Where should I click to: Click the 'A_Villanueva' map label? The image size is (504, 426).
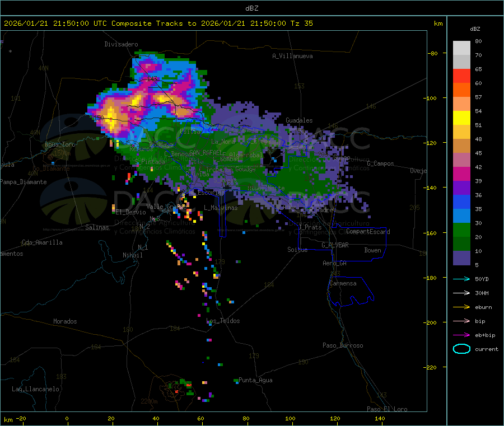pyautogui.click(x=292, y=56)
